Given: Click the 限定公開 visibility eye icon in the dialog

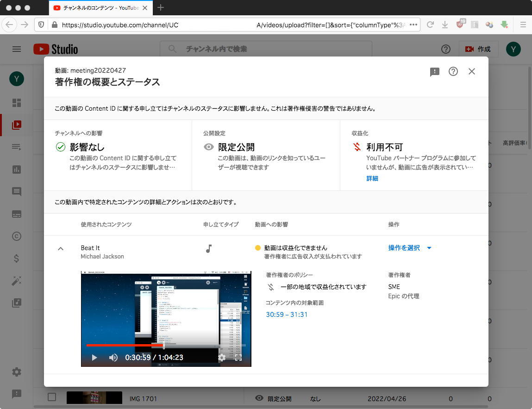Looking at the screenshot, I should pyautogui.click(x=209, y=147).
